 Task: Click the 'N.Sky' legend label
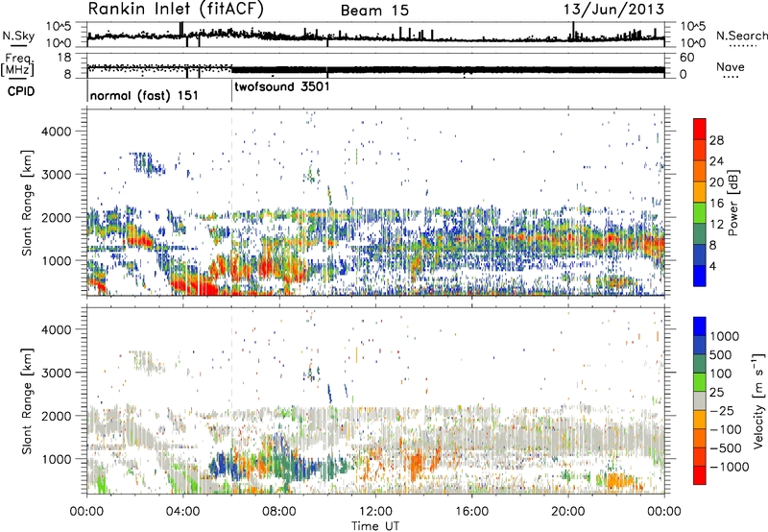[x=18, y=36]
